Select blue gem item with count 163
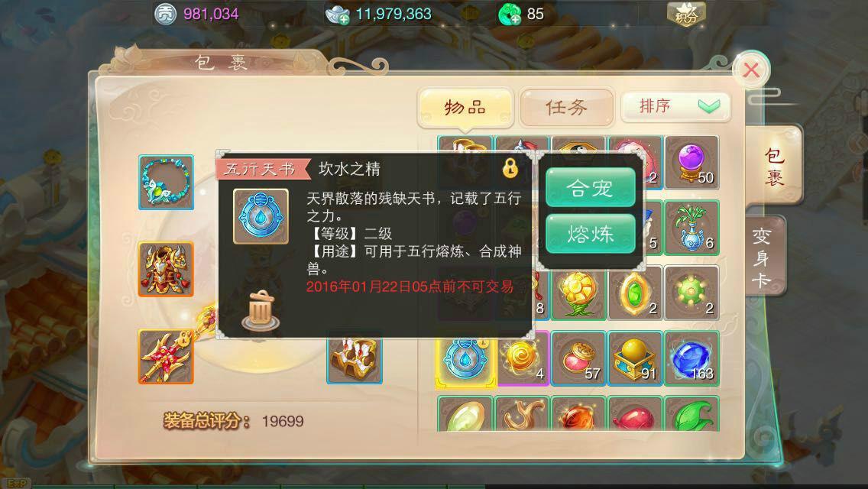The image size is (868, 489). (x=692, y=358)
